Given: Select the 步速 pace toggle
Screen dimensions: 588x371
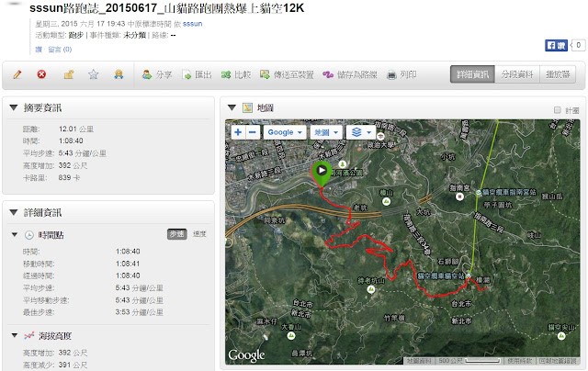Looking at the screenshot, I should [176, 234].
